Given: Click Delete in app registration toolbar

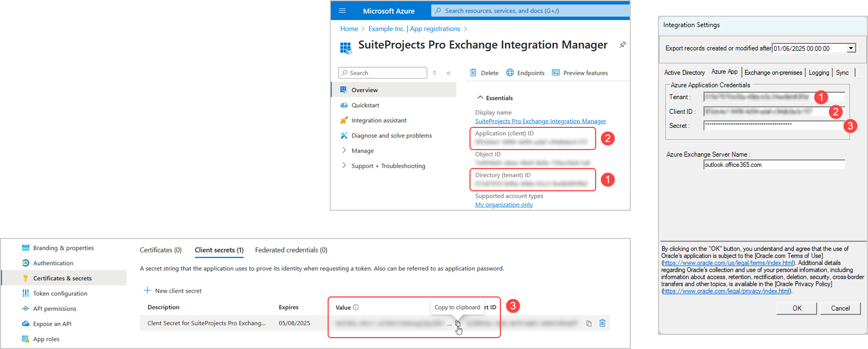Looking at the screenshot, I should [x=484, y=73].
